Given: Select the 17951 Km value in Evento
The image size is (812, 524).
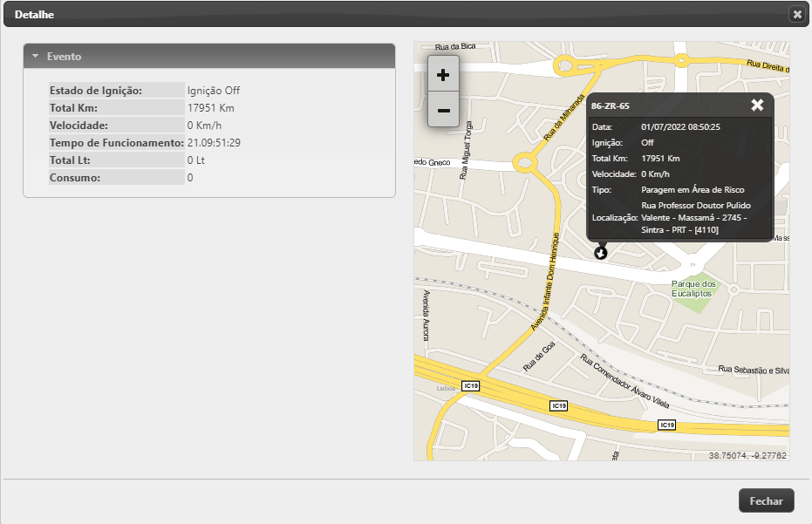Looking at the screenshot, I should point(211,108).
